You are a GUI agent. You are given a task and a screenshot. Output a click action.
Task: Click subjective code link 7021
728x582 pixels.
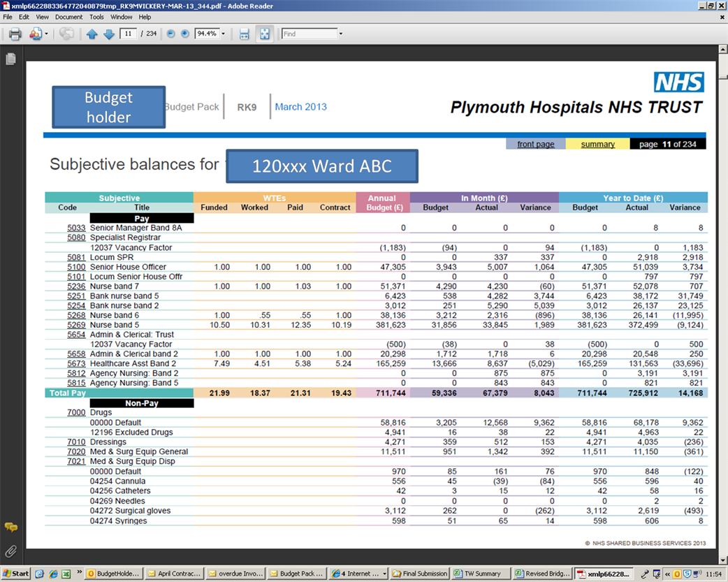coord(76,460)
